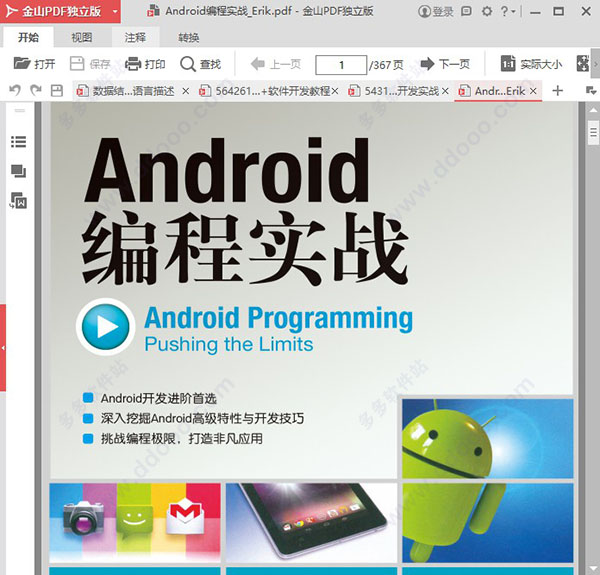Switch to 开始 ribbon tab
The height and width of the screenshot is (575, 600).
pyautogui.click(x=28, y=37)
